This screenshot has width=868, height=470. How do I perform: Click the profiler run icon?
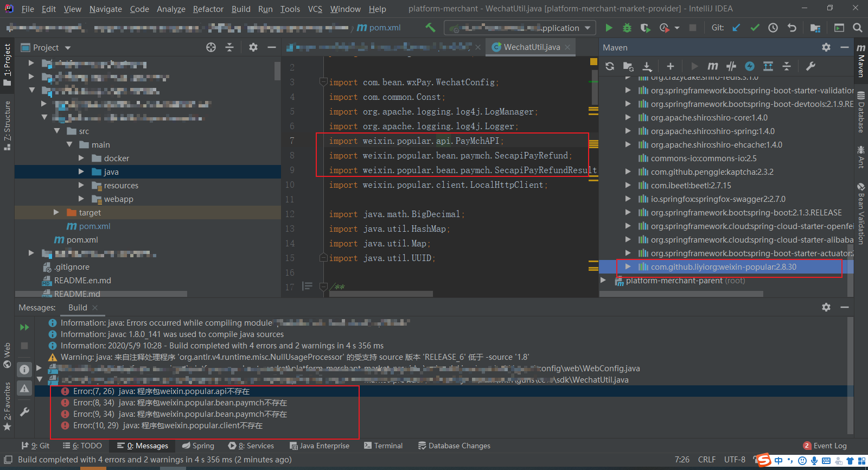pyautogui.click(x=664, y=28)
